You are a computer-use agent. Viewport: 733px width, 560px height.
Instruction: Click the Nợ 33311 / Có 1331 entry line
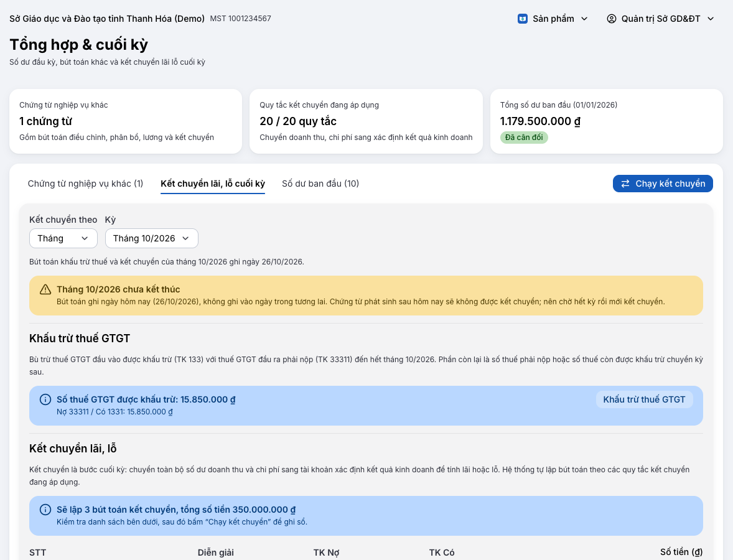[x=114, y=412]
